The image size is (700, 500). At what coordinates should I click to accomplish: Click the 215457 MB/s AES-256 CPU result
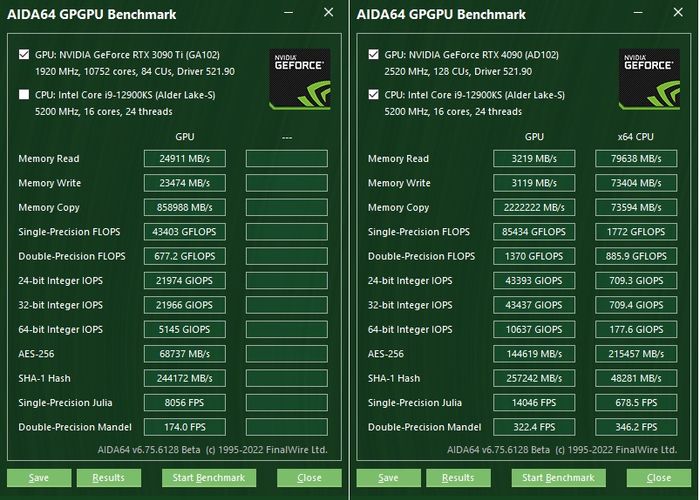(636, 354)
